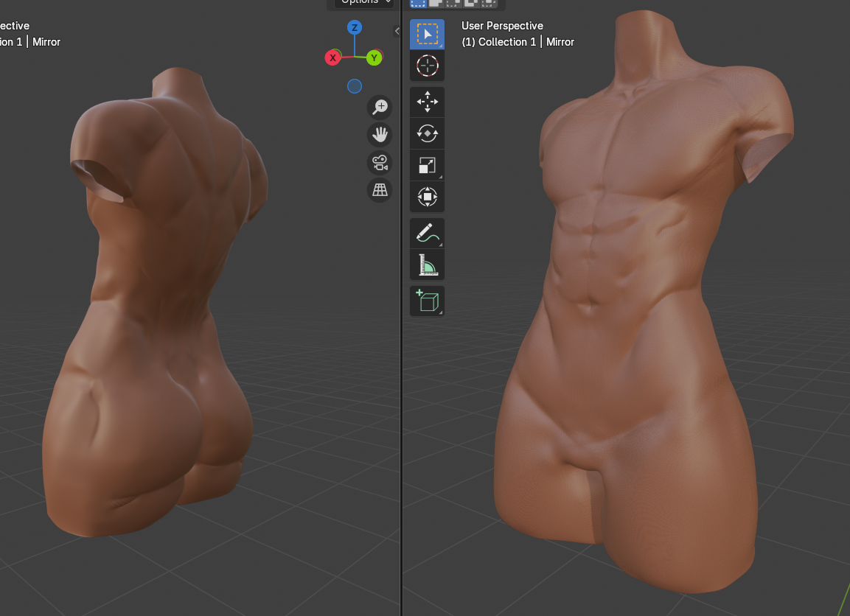Toggle the camera view icon
This screenshot has height=616, width=850.
pyautogui.click(x=380, y=162)
